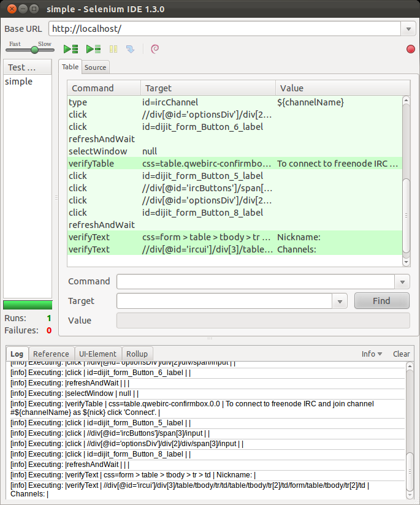Select the 'type id=ircChannel' row
The image size is (420, 505).
click(x=235, y=102)
